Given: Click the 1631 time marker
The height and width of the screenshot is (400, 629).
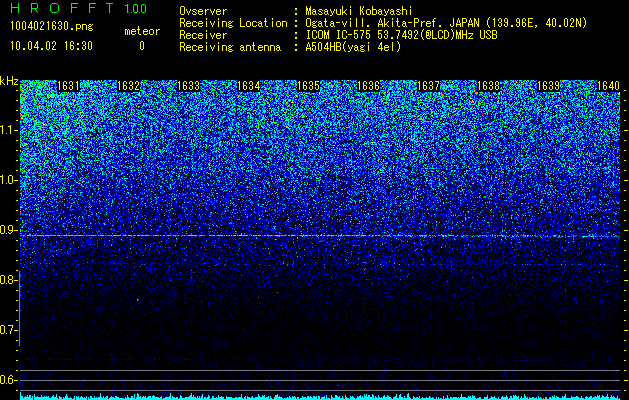Looking at the screenshot, I should point(69,86).
